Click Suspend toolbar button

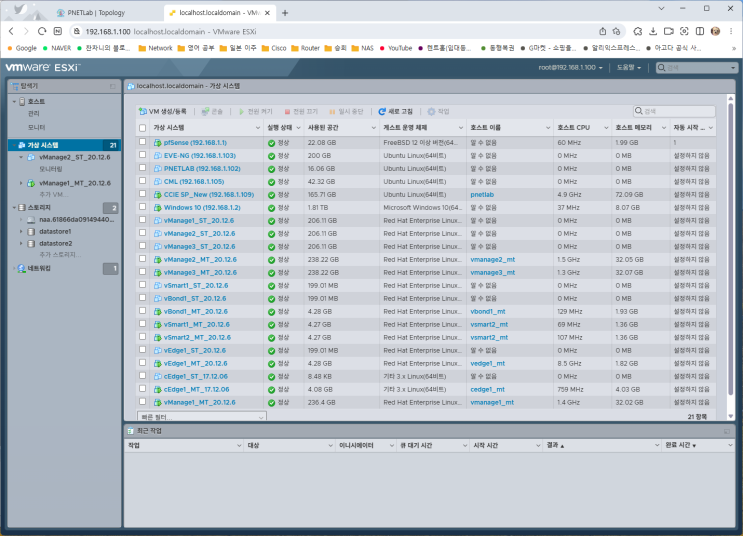point(346,112)
